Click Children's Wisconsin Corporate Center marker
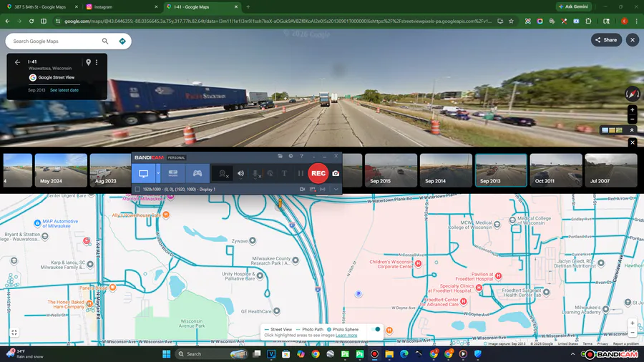The height and width of the screenshot is (362, 644). 418,263
